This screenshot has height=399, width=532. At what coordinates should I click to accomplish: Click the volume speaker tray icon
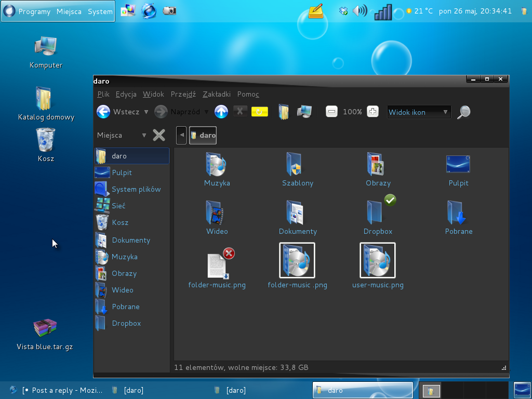pos(359,11)
